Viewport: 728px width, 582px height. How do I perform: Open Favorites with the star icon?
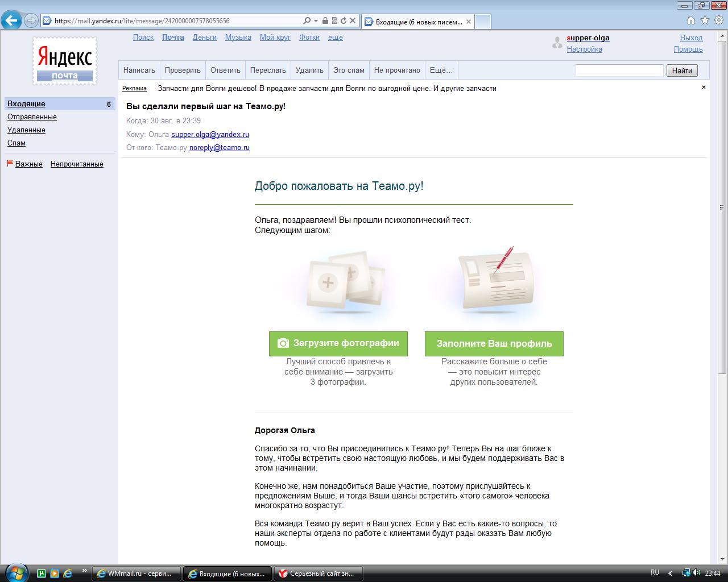(x=705, y=20)
